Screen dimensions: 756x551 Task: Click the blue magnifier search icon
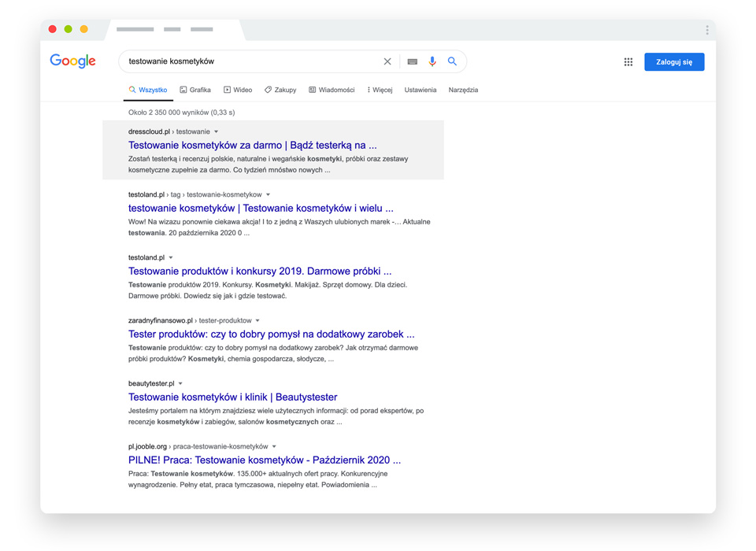(x=452, y=61)
